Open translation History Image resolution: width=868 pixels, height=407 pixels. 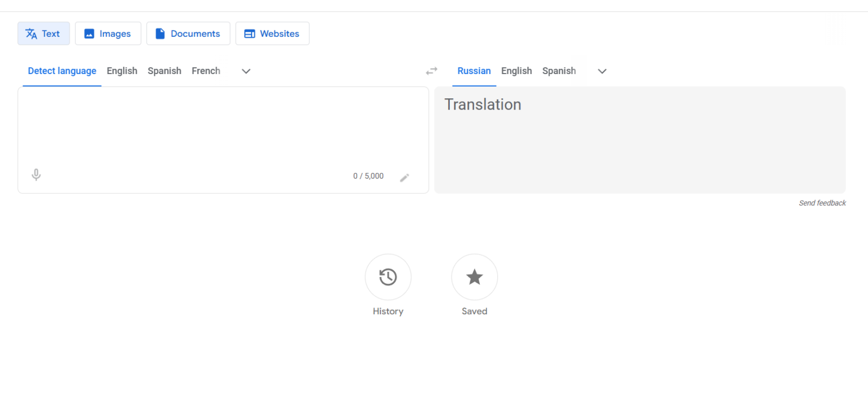(x=388, y=278)
